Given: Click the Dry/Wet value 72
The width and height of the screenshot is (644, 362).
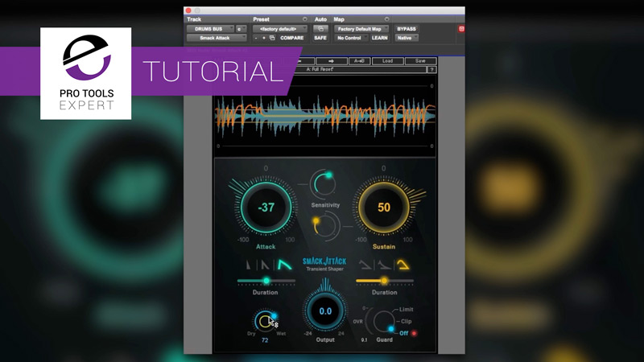Looking at the screenshot, I should pos(265,340).
